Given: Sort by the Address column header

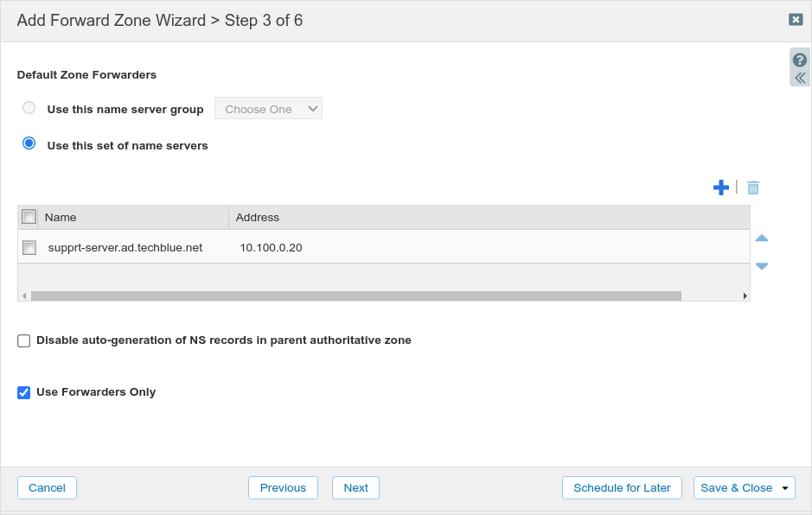Looking at the screenshot, I should pyautogui.click(x=258, y=218).
